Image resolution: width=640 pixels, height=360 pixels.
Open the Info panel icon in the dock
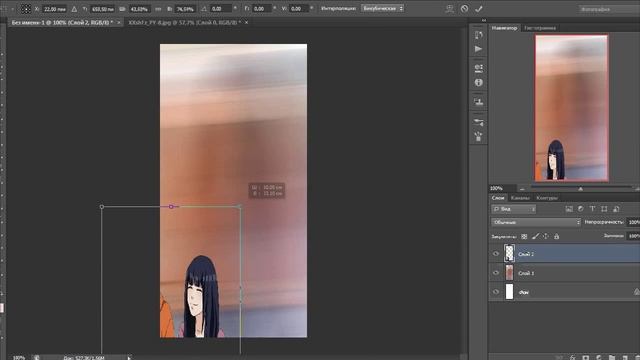point(479,82)
